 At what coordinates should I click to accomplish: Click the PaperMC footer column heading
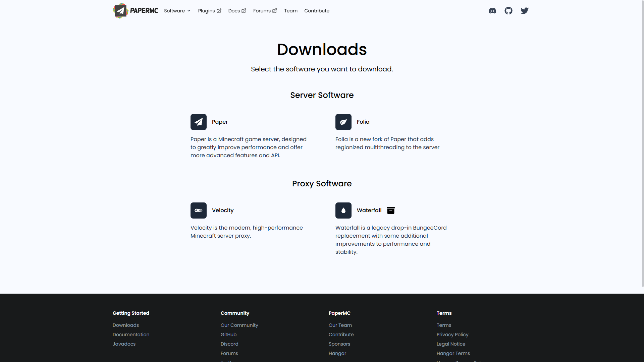pyautogui.click(x=339, y=313)
